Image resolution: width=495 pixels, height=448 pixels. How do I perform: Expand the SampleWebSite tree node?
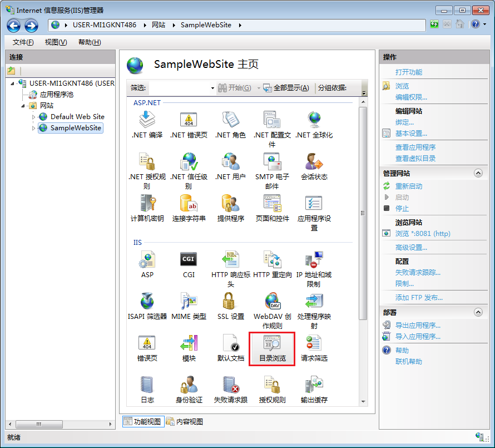[x=33, y=128]
